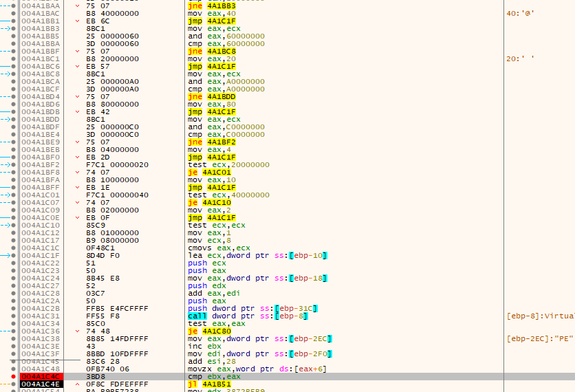The height and width of the screenshot is (392, 575).
Task: Click the instruction 'jne 4A1BB3'
Action: coord(212,6)
